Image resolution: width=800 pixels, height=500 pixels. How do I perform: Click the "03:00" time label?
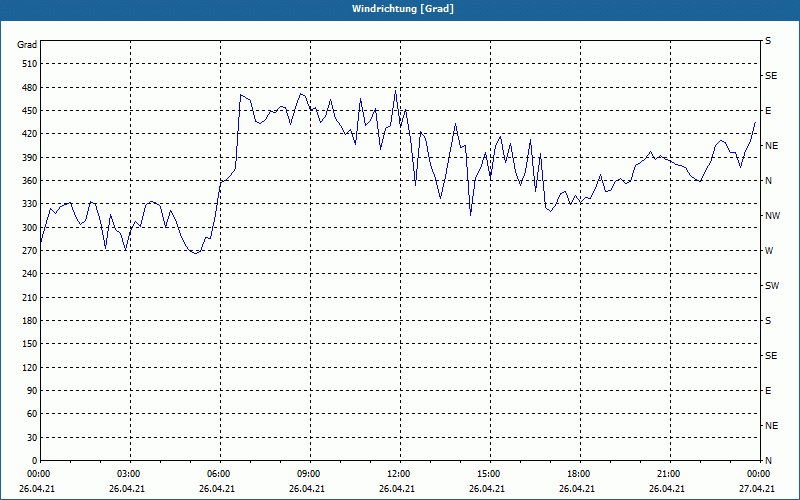128,474
